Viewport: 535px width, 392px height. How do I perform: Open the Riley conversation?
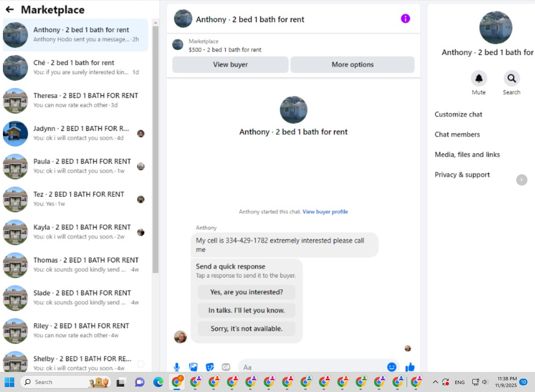pyautogui.click(x=75, y=331)
